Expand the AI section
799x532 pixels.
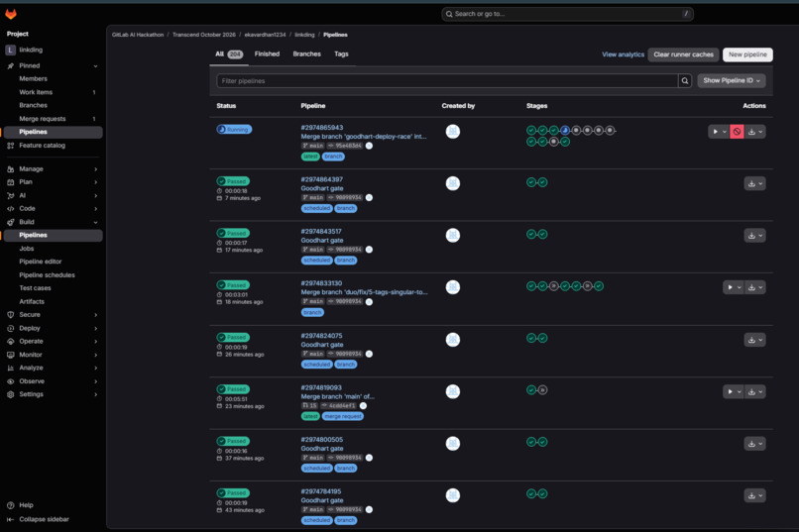tap(95, 195)
